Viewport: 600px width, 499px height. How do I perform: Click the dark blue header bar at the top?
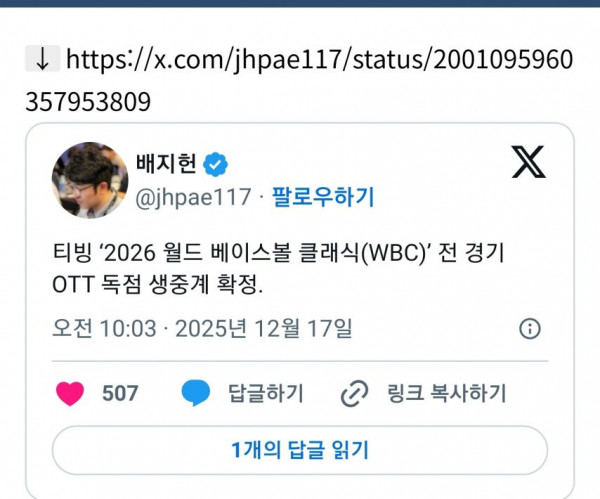point(300,3)
